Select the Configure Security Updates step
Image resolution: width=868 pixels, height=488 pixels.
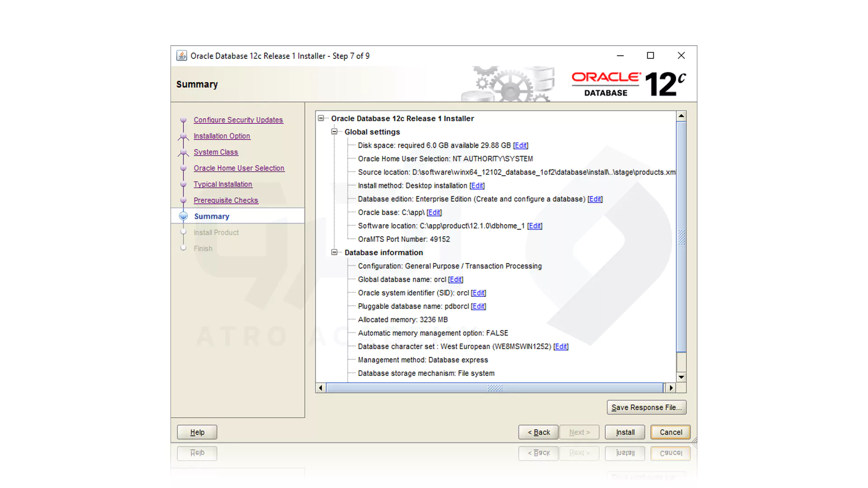[238, 120]
